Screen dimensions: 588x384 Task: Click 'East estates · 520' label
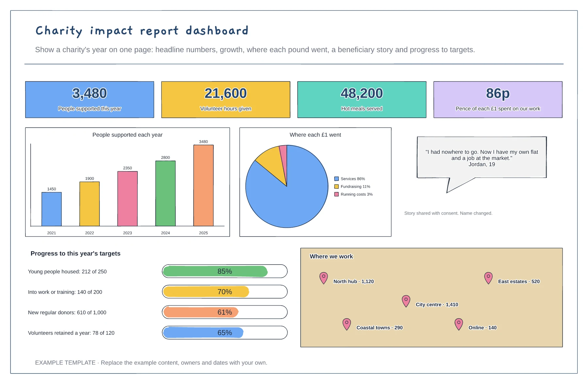[x=519, y=281]
